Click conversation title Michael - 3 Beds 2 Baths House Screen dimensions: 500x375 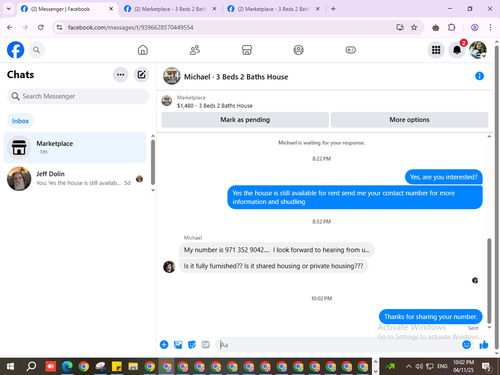click(x=236, y=77)
